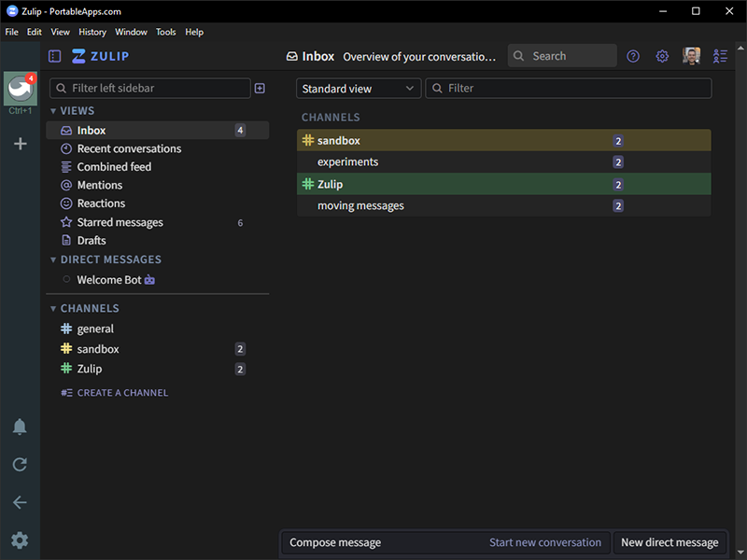Viewport: 747px width, 560px height.
Task: Go back using the left arrow icon
Action: pyautogui.click(x=20, y=502)
